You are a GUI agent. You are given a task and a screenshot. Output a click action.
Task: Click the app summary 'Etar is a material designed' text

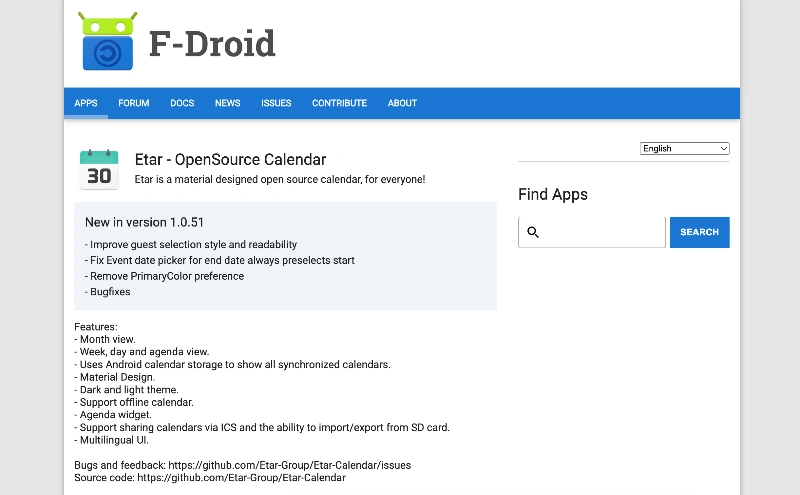point(280,180)
